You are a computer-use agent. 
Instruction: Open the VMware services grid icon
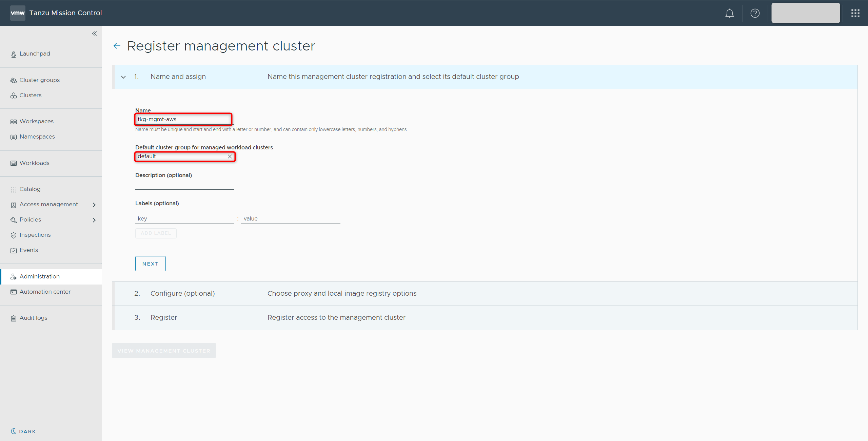[855, 13]
